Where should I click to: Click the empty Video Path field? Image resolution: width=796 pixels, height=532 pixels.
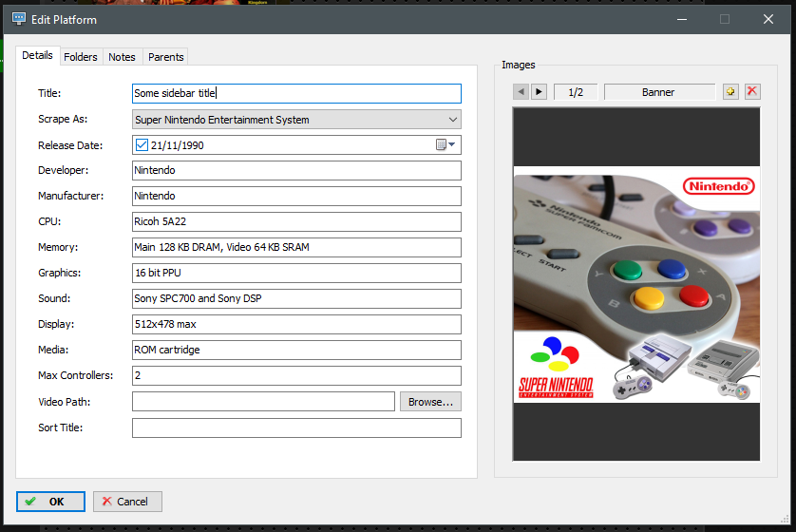[263, 402]
